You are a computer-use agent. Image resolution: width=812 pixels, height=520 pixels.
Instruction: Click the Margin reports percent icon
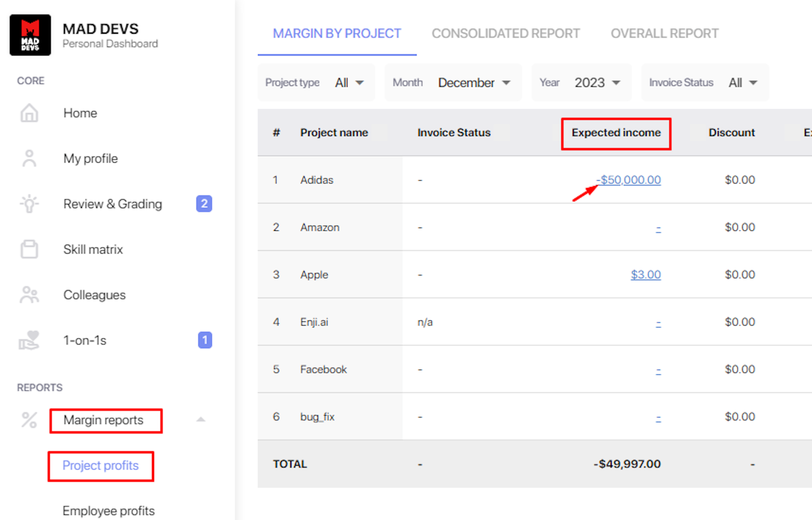click(x=29, y=420)
